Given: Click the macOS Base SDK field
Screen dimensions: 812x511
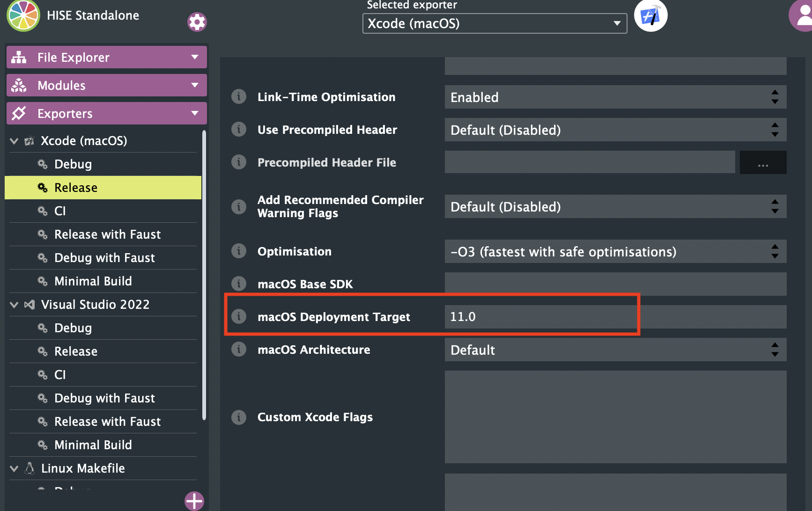Looking at the screenshot, I should [615, 284].
